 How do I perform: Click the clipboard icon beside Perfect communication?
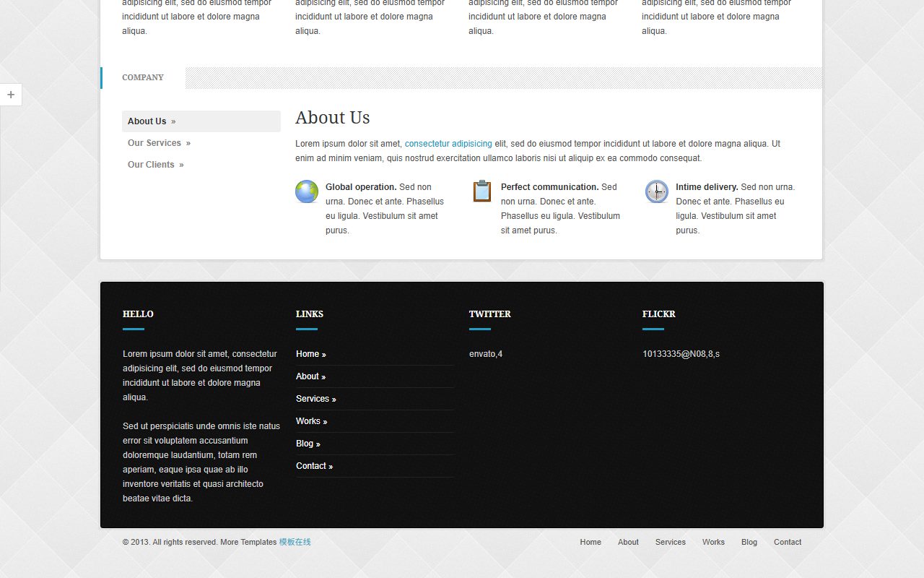click(482, 191)
